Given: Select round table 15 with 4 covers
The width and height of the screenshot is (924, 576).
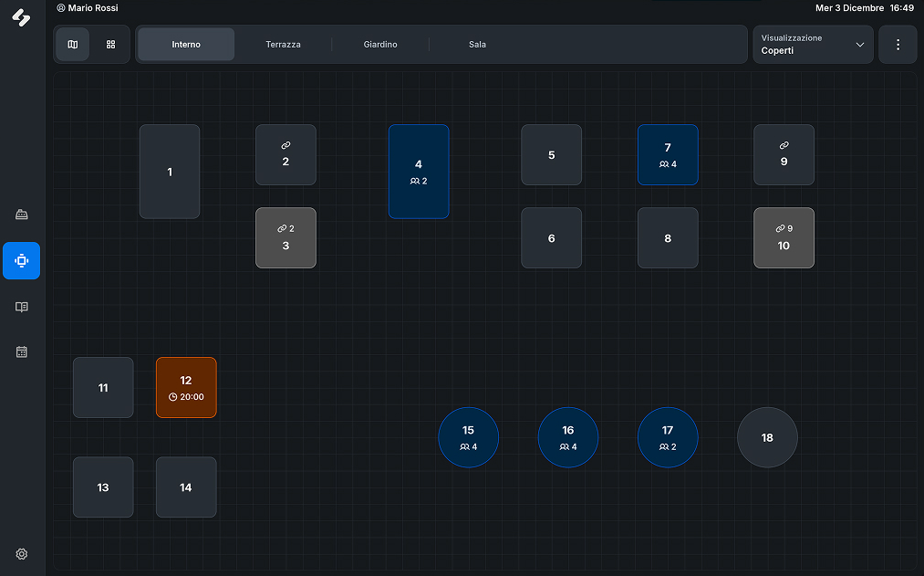Looking at the screenshot, I should (x=469, y=437).
